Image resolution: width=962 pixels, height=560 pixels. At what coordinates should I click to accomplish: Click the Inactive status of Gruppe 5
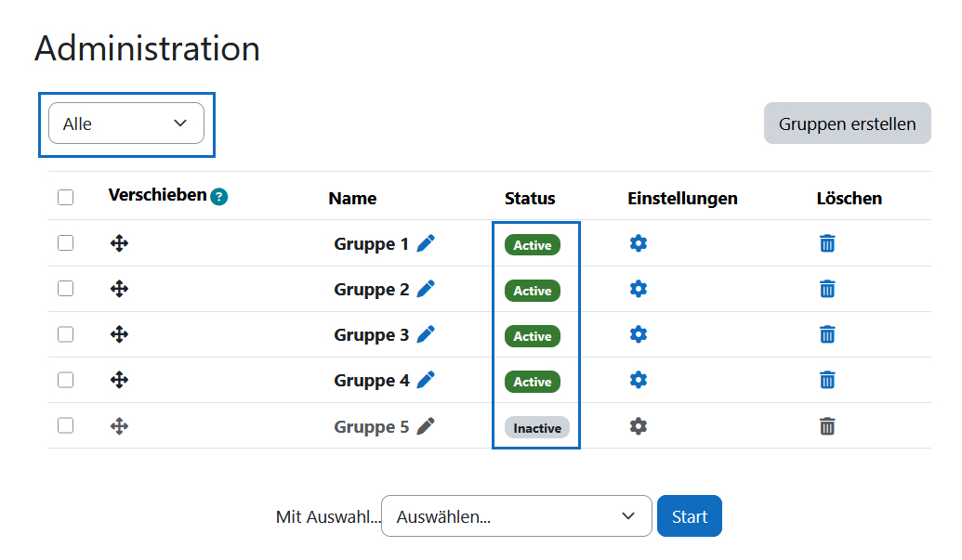coord(536,427)
